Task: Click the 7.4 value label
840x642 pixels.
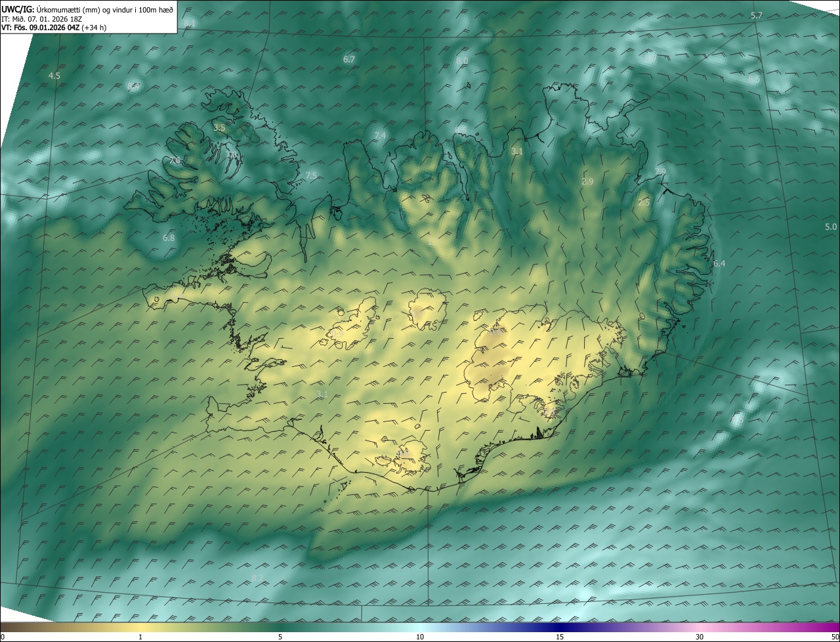Action: click(380, 135)
